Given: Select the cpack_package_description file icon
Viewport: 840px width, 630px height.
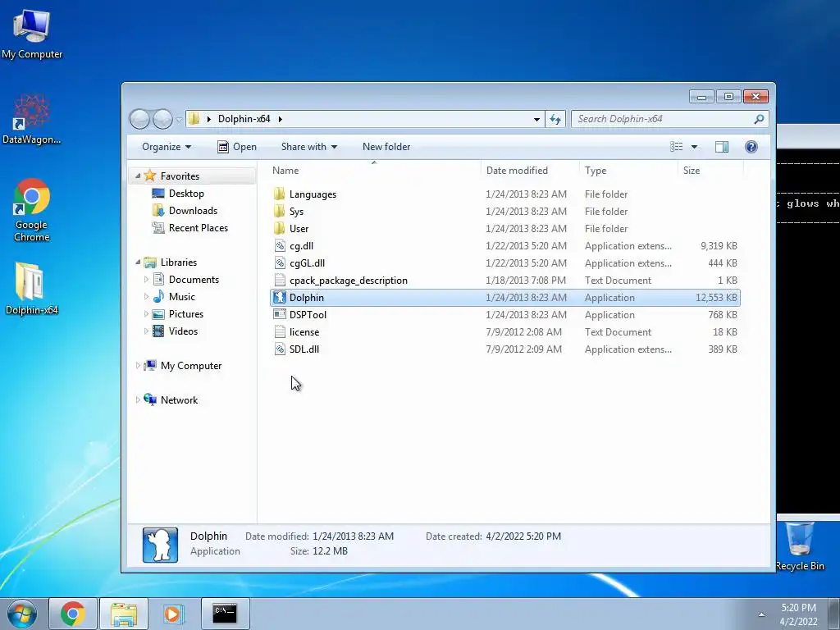Looking at the screenshot, I should tap(279, 281).
